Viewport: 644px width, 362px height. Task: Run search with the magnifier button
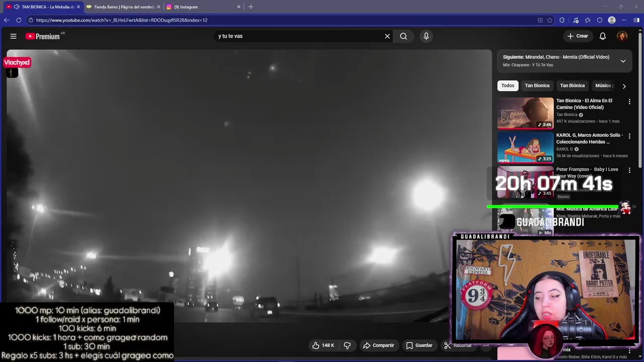pos(404,36)
